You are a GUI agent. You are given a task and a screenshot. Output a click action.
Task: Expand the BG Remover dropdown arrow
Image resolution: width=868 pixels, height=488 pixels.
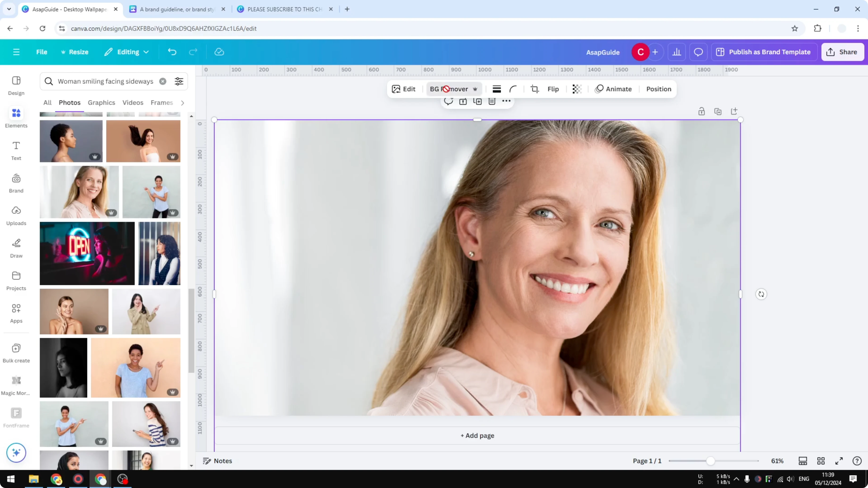point(476,89)
